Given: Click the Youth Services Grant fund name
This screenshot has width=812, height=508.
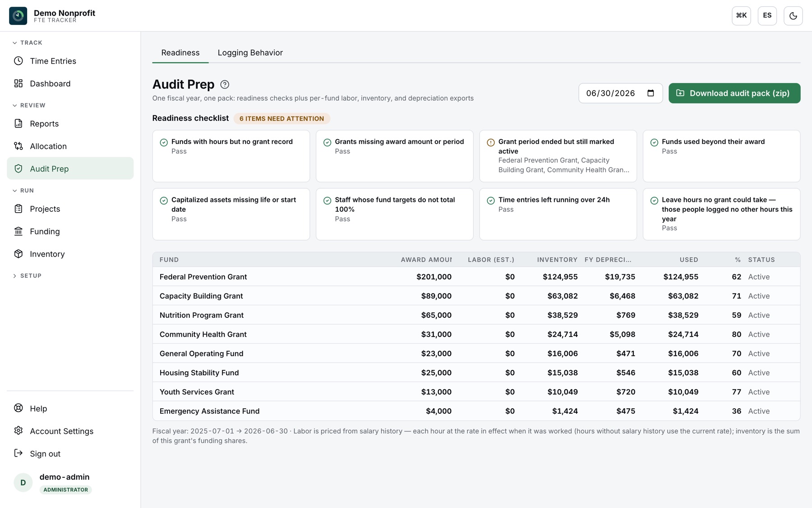Looking at the screenshot, I should 197,392.
